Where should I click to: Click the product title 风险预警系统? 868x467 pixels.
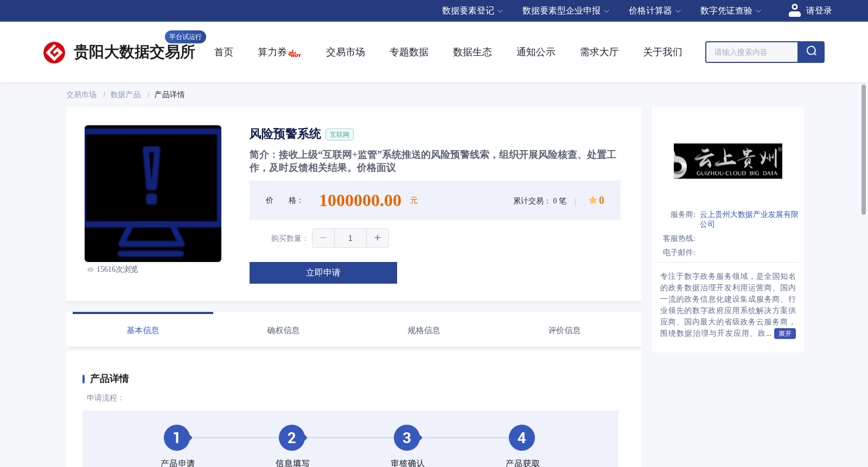point(285,134)
